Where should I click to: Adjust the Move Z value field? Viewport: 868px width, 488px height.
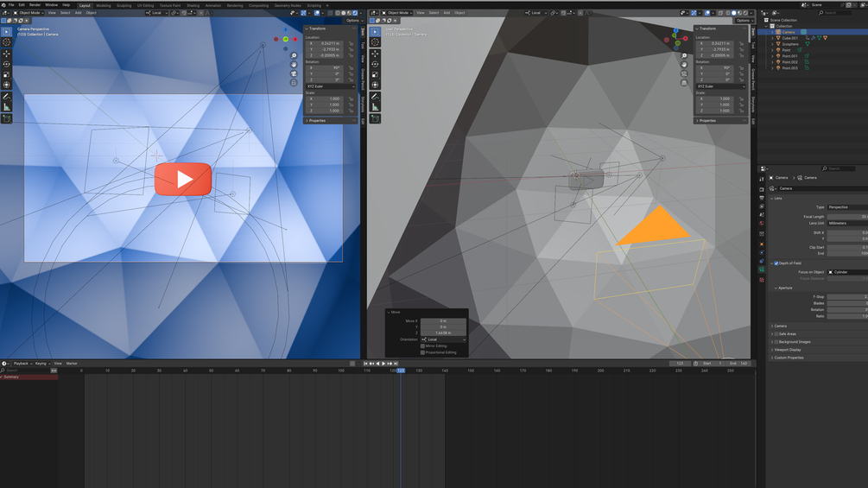[x=443, y=333]
